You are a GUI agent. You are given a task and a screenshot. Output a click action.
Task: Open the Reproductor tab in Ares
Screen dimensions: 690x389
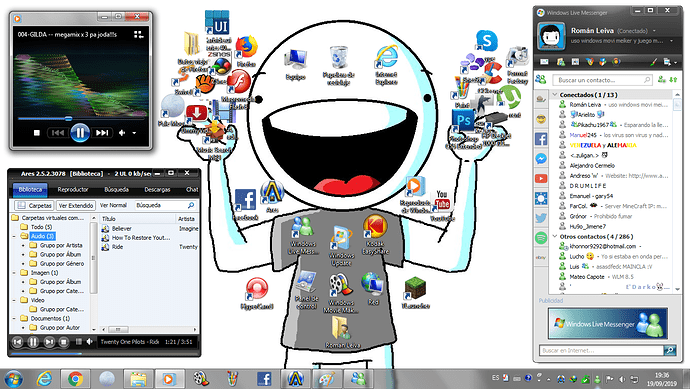73,190
